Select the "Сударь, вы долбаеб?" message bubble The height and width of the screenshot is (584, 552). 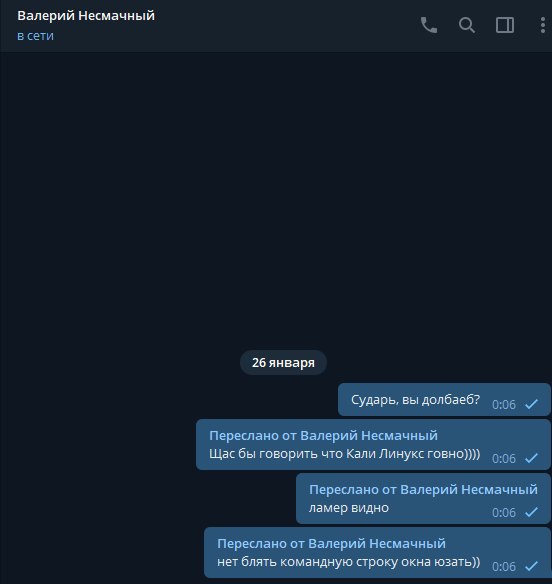444,399
